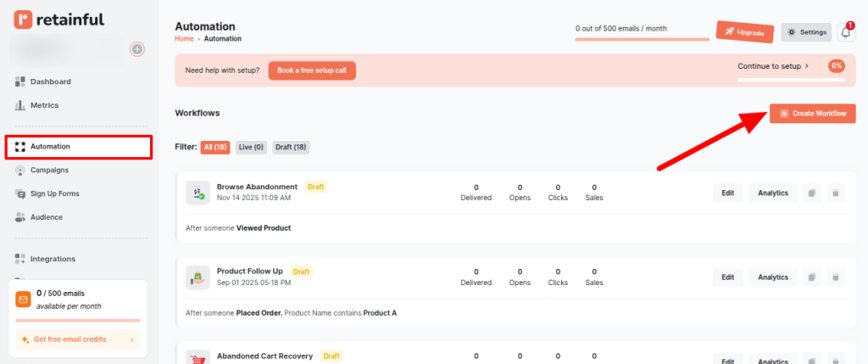Click the Integrations icon
868x364 pixels.
coord(20,259)
